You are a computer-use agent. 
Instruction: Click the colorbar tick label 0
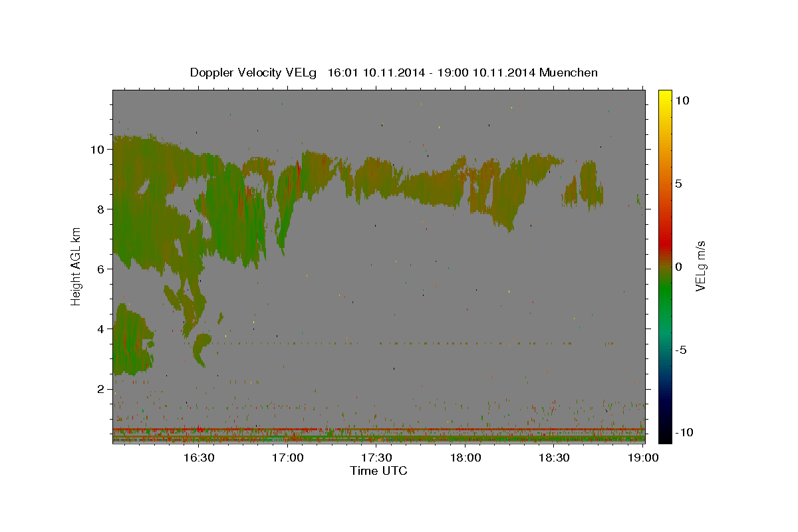point(679,267)
